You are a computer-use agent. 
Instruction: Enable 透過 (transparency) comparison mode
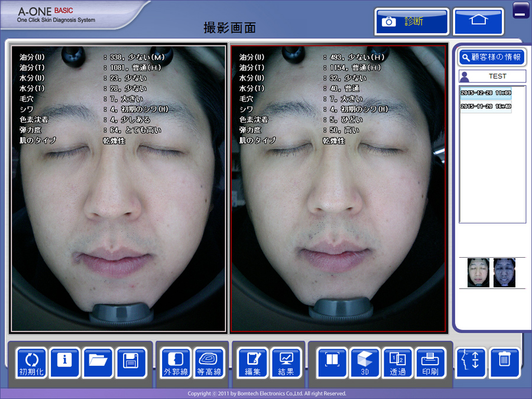[x=398, y=362]
